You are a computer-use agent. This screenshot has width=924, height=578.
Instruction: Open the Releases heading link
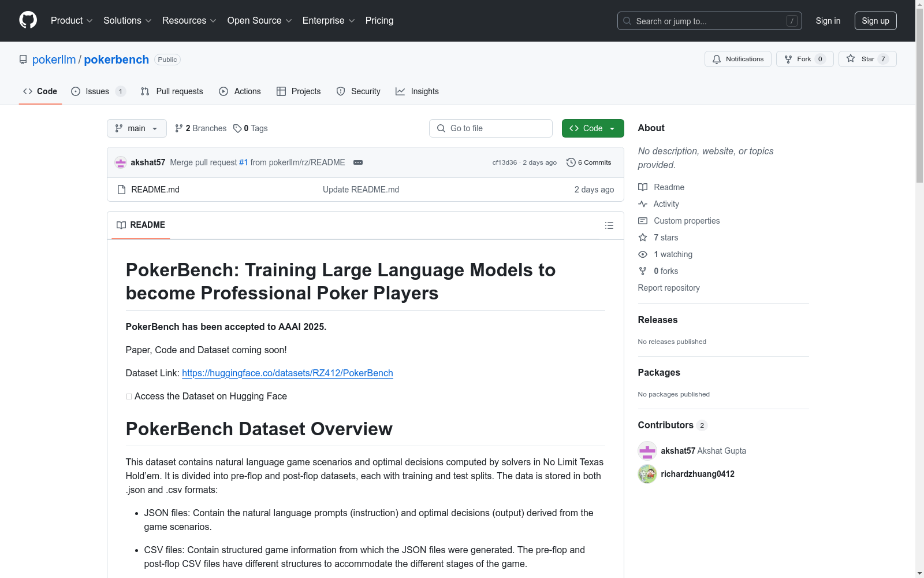click(658, 320)
